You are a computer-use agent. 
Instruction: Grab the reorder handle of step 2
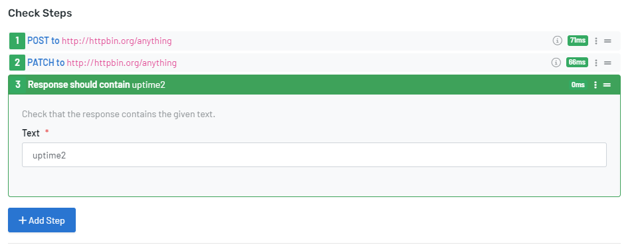click(x=607, y=63)
